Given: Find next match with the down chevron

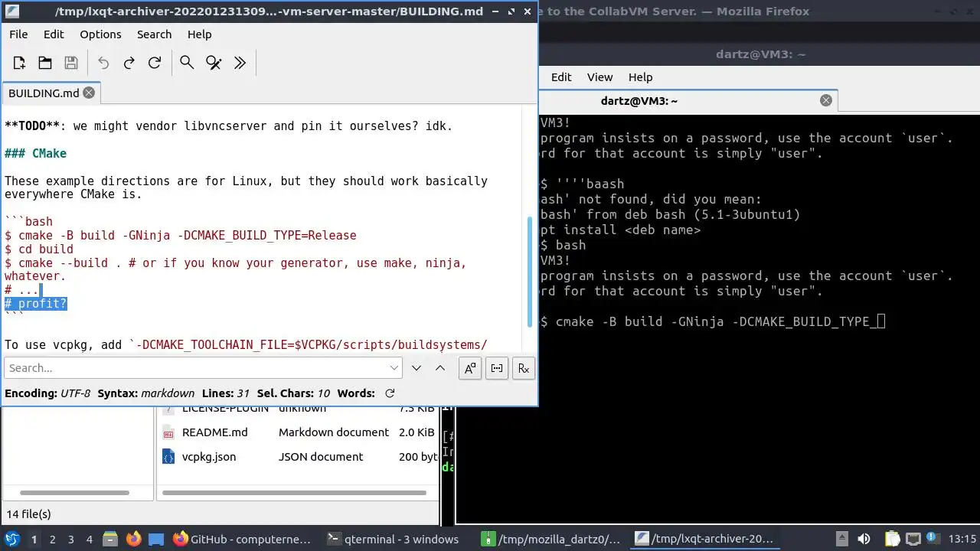Looking at the screenshot, I should [416, 368].
